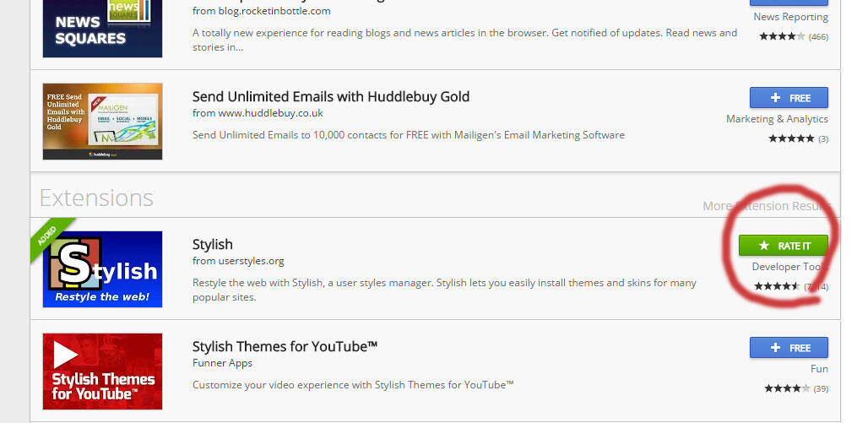Select the 'News Reporting' category label

(x=791, y=17)
